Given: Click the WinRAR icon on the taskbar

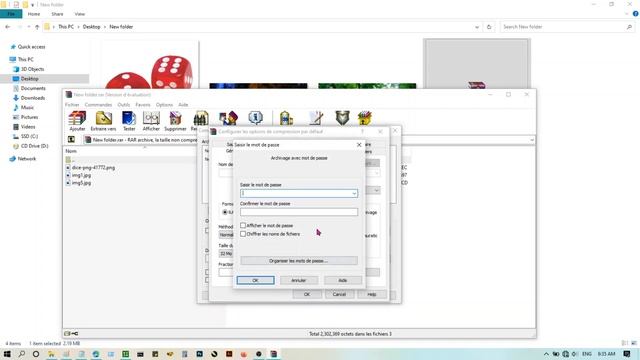Looking at the screenshot, I should [x=273, y=354].
